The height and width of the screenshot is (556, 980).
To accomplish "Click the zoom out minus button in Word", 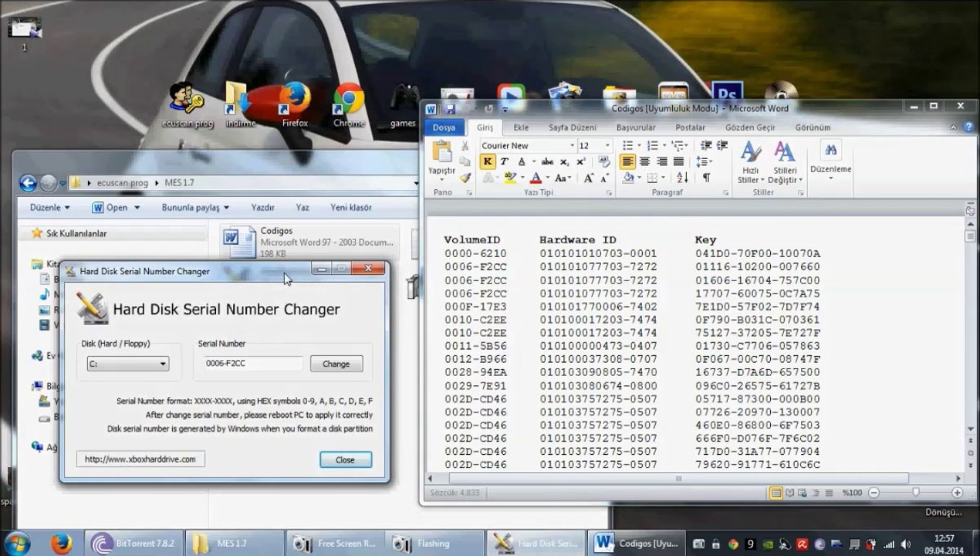I will pos(875,492).
